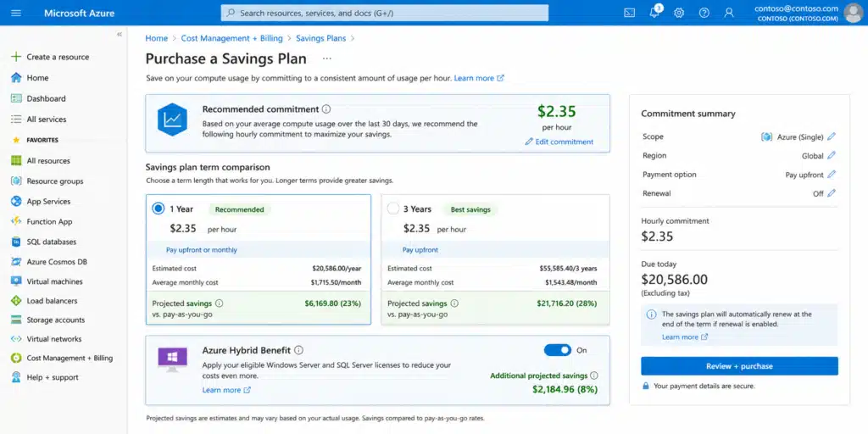Image resolution: width=868 pixels, height=434 pixels.
Task: Toggle the Azure Hybrid Benefit switch
Action: [x=558, y=350]
